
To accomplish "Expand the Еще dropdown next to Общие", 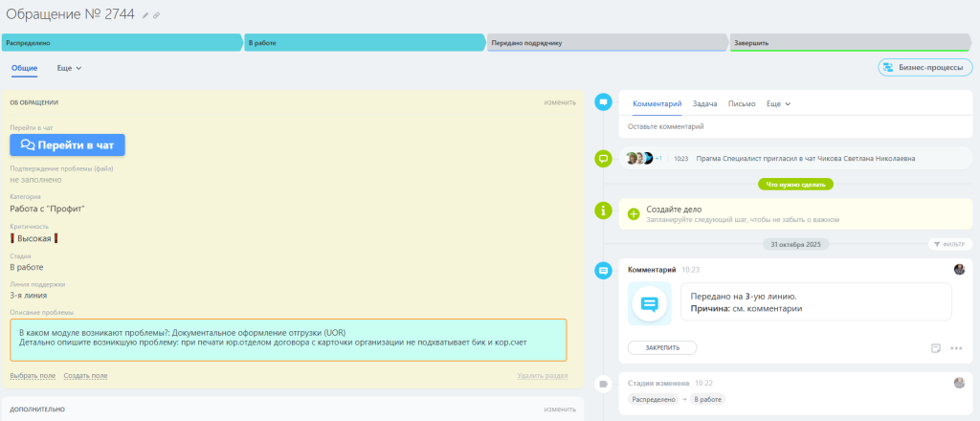I will pyautogui.click(x=69, y=68).
